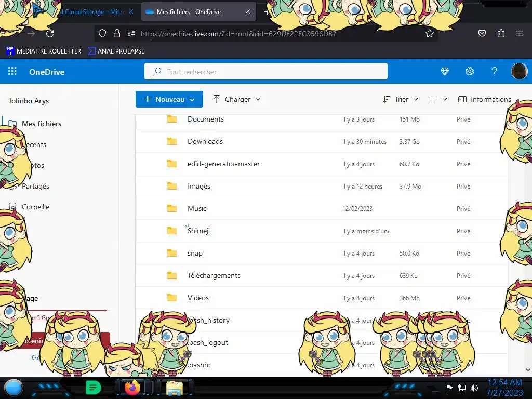Open the Music folder

(x=197, y=209)
